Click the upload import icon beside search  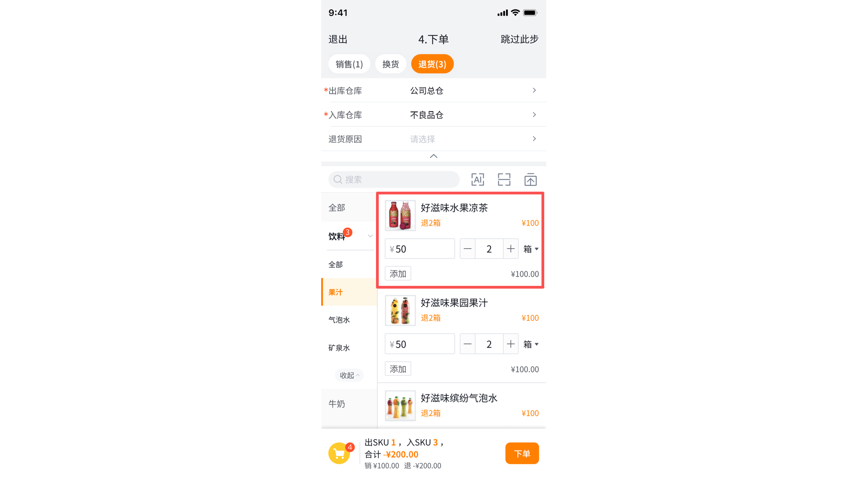530,180
